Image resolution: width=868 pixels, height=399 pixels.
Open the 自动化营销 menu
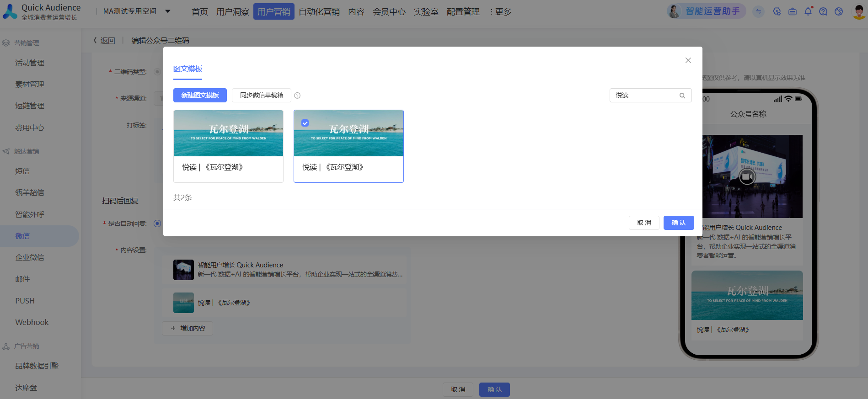pyautogui.click(x=319, y=11)
